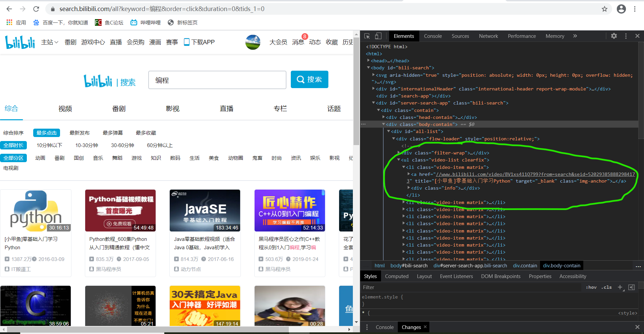644x334 pixels.
Task: Sort by 最多弹幕
Action: (113, 133)
